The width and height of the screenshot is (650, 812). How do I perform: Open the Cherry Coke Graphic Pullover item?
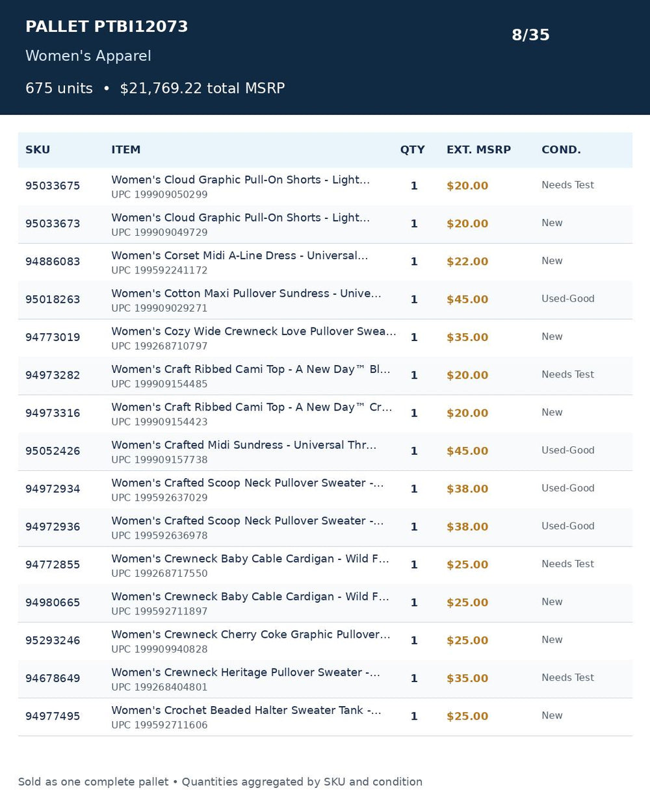click(x=251, y=634)
